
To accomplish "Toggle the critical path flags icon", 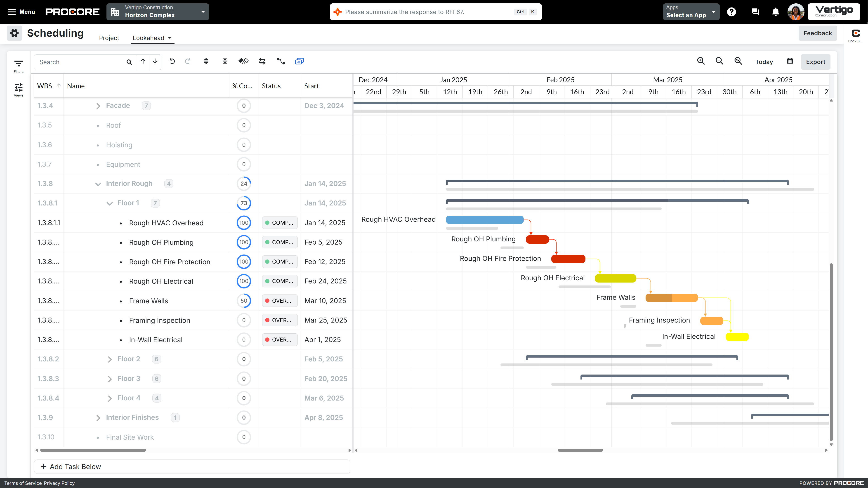I will pyautogui.click(x=243, y=61).
